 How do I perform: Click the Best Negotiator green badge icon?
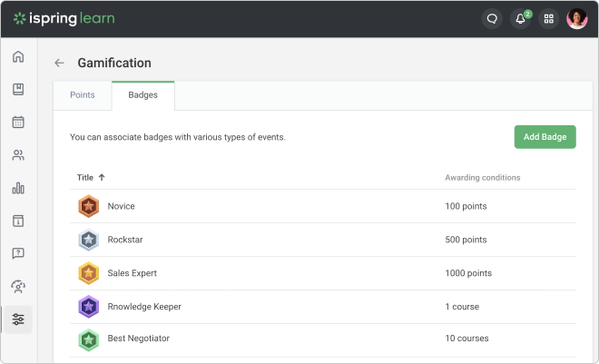pos(89,339)
